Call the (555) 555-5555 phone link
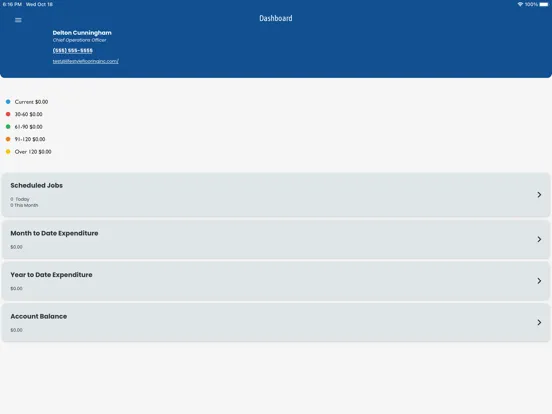Screen dimensions: 552x414 (x=73, y=50)
